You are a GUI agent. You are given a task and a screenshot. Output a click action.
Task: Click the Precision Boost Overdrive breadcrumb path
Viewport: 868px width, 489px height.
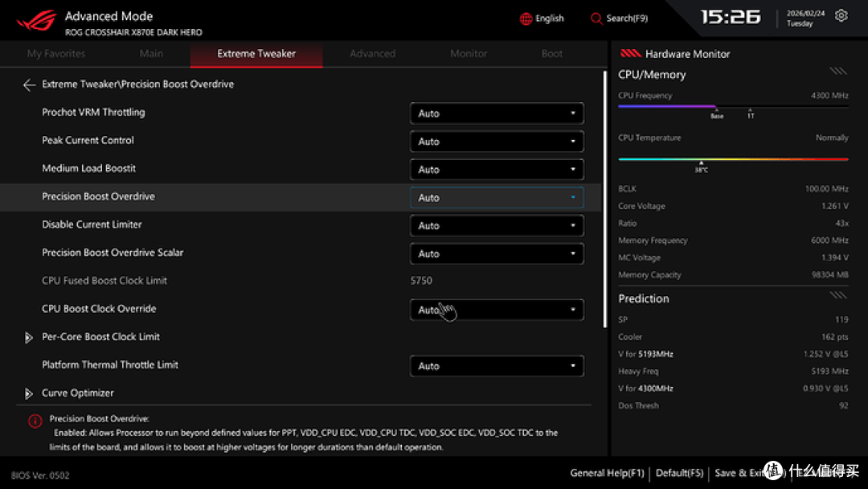coord(138,84)
